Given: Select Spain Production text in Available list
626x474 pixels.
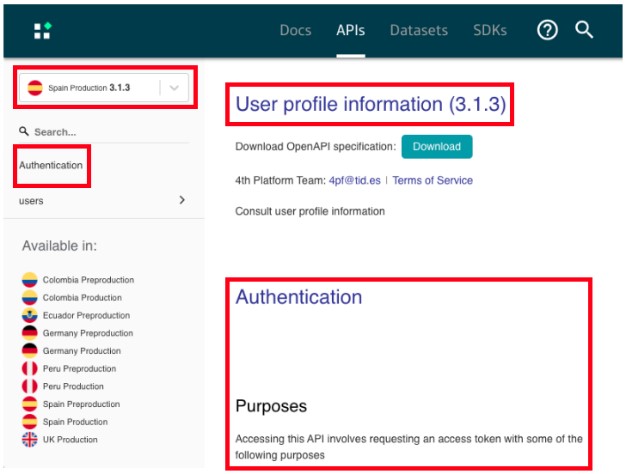Looking at the screenshot, I should [x=75, y=422].
